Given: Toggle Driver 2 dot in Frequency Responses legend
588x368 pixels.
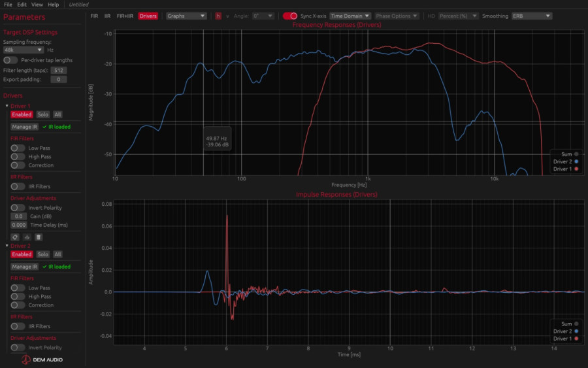Looking at the screenshot, I should [576, 161].
